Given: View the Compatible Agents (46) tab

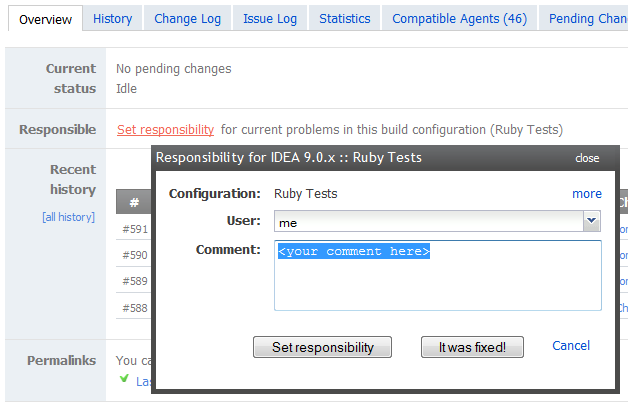Looking at the screenshot, I should [x=459, y=18].
